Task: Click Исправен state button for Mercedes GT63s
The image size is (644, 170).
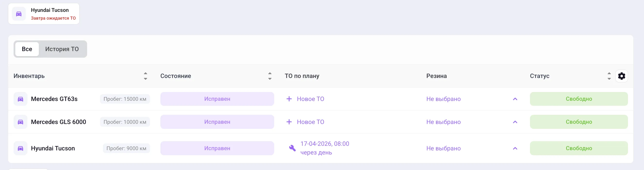Action: [x=217, y=99]
